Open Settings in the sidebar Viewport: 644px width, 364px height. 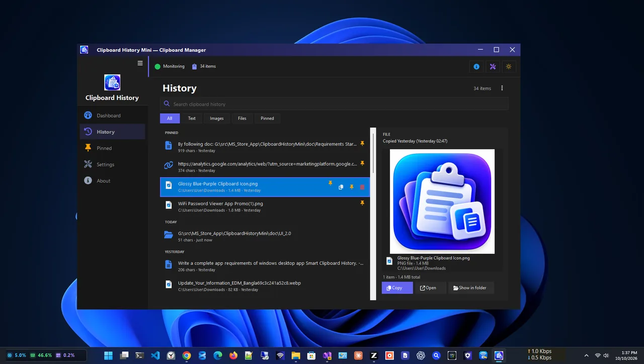click(112, 164)
